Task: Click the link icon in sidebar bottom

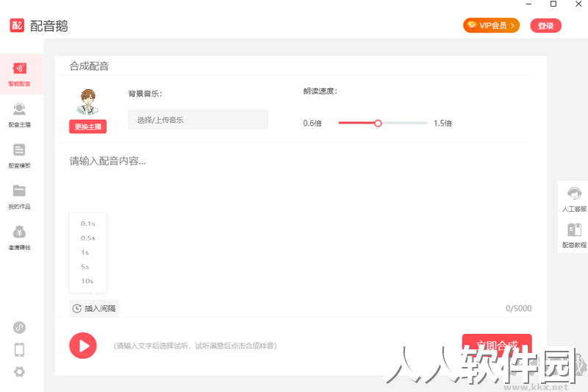Action: click(20, 327)
